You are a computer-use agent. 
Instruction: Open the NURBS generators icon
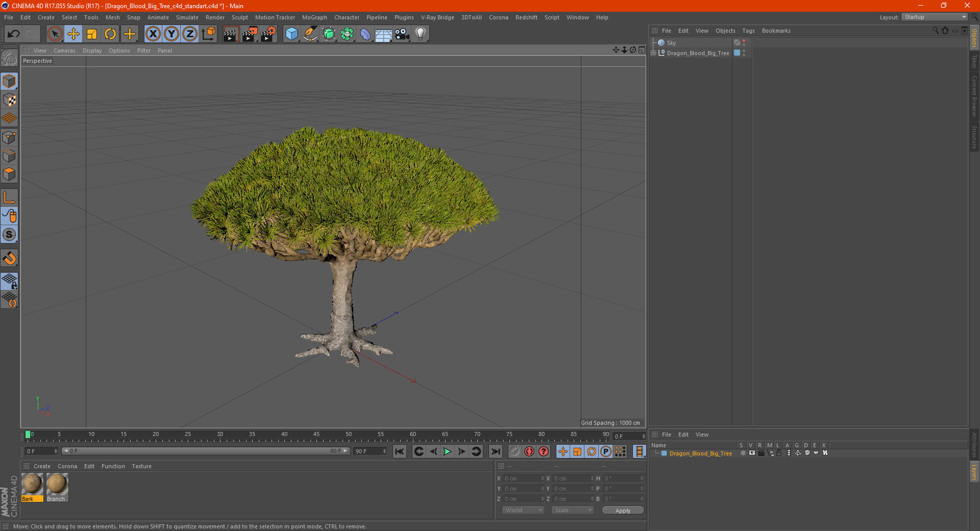tap(329, 34)
